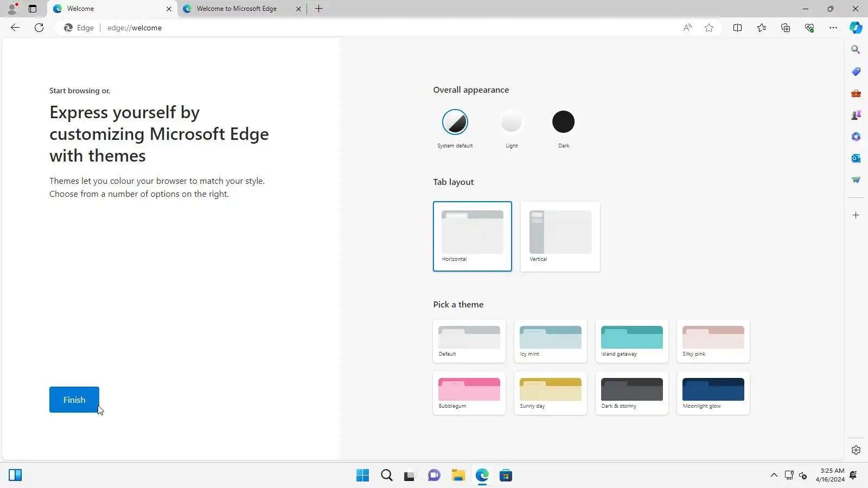Open sidebar settings gear
This screenshot has height=488, width=868.
[x=856, y=450]
